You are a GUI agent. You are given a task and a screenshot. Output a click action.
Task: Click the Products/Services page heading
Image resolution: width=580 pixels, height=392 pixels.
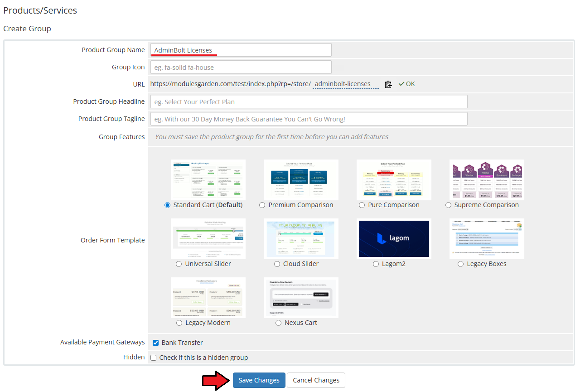click(x=40, y=10)
